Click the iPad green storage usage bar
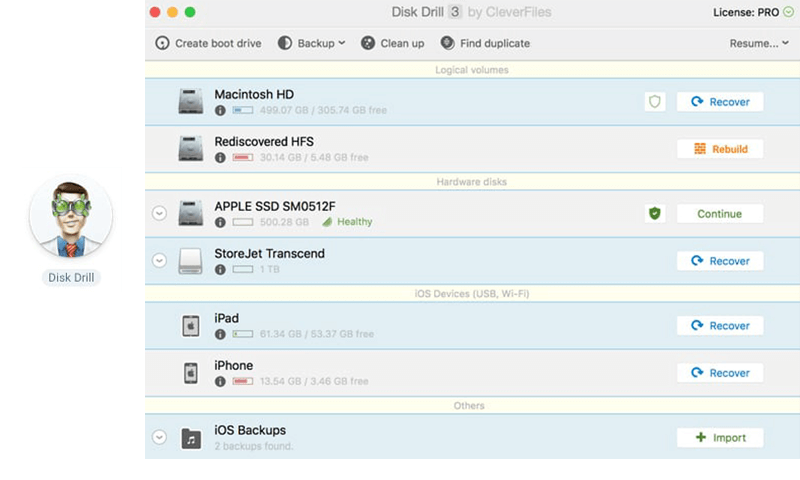This screenshot has width=800, height=480. click(x=243, y=334)
